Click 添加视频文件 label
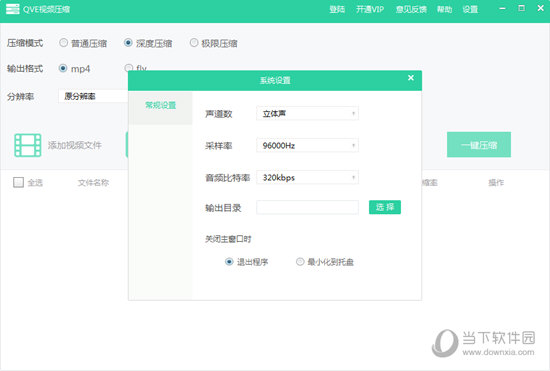550x371 pixels. [75, 145]
